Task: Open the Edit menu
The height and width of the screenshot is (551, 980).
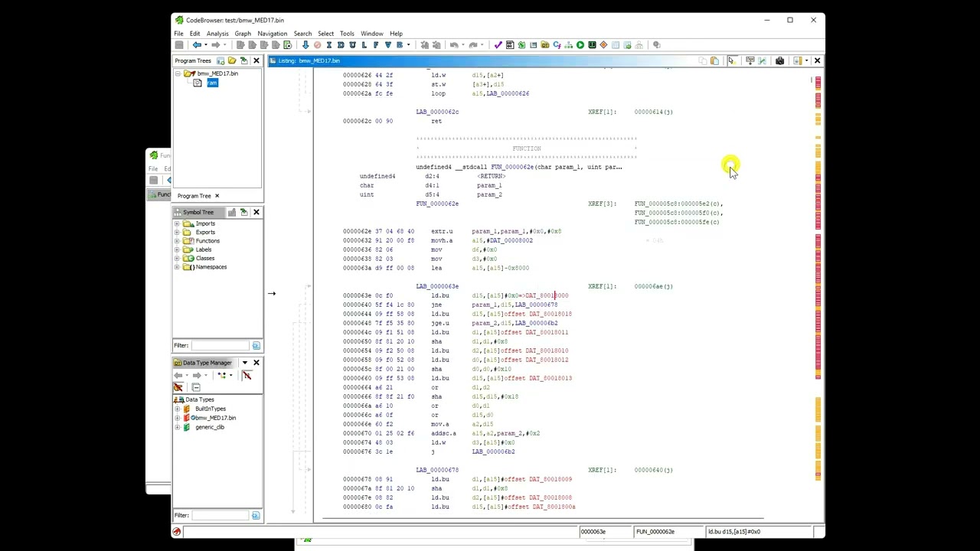Action: coord(194,34)
